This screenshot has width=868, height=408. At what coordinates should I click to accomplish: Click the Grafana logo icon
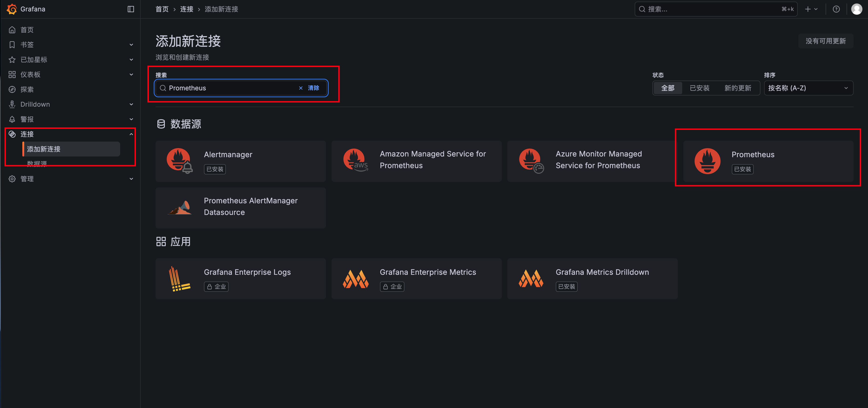pyautogui.click(x=12, y=9)
